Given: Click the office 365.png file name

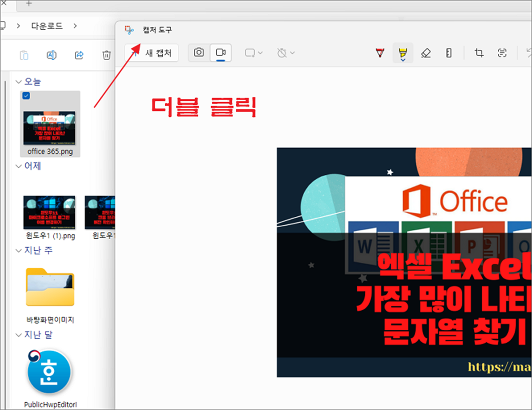Looking at the screenshot, I should 50,151.
